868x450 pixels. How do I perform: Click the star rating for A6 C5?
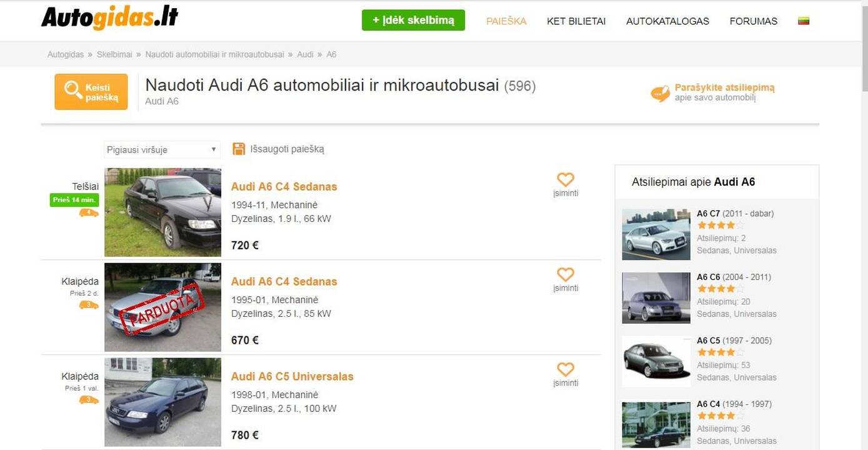[721, 352]
